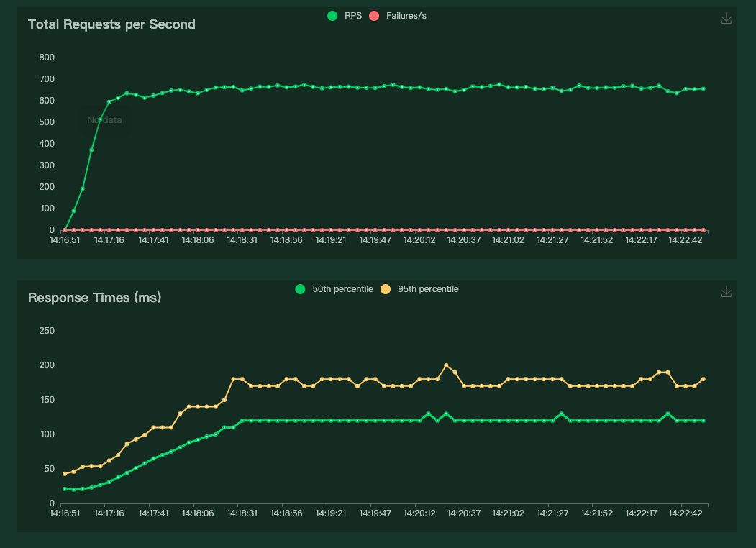
Task: Click the 800 label on RPS y-axis
Action: (x=47, y=58)
